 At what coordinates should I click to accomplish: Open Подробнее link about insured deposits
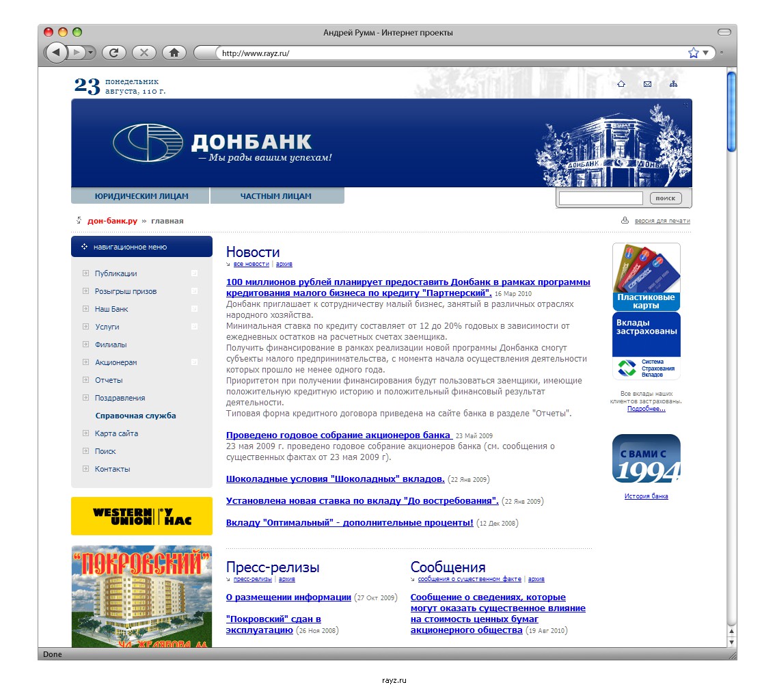coord(647,409)
